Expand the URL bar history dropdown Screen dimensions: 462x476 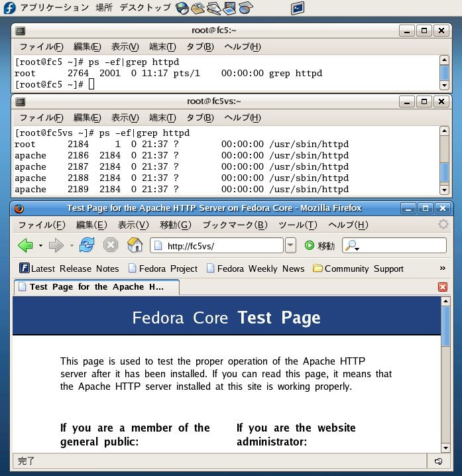pyautogui.click(x=290, y=245)
